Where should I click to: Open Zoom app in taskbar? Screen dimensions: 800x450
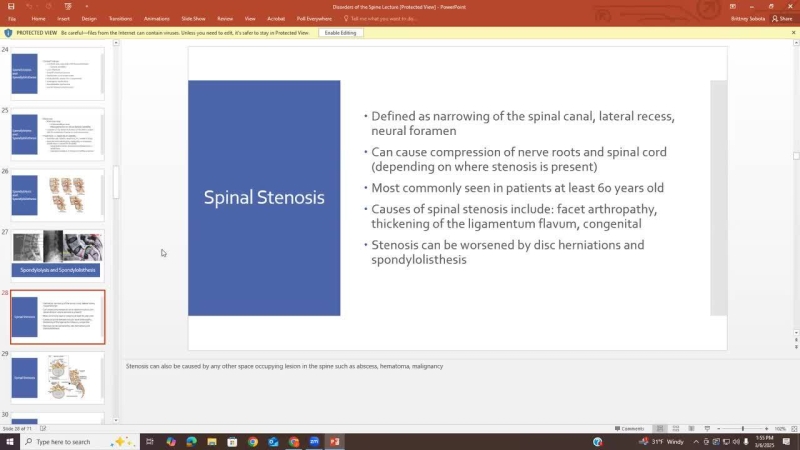(314, 441)
